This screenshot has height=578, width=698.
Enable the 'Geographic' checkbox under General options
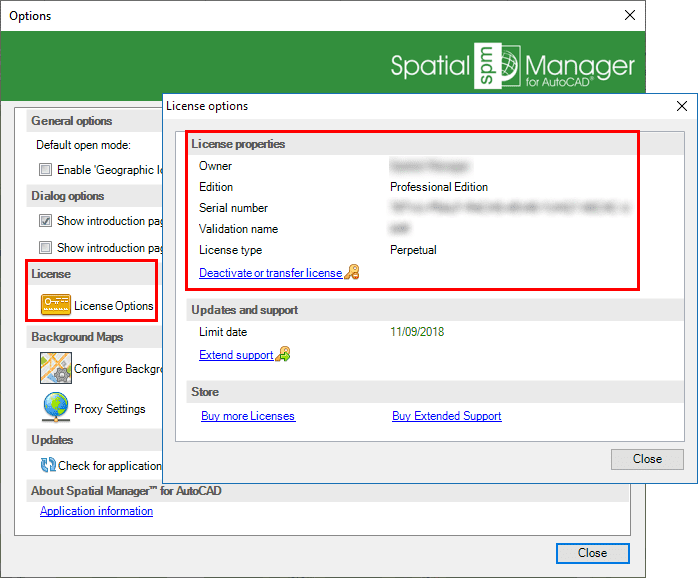click(x=45, y=170)
